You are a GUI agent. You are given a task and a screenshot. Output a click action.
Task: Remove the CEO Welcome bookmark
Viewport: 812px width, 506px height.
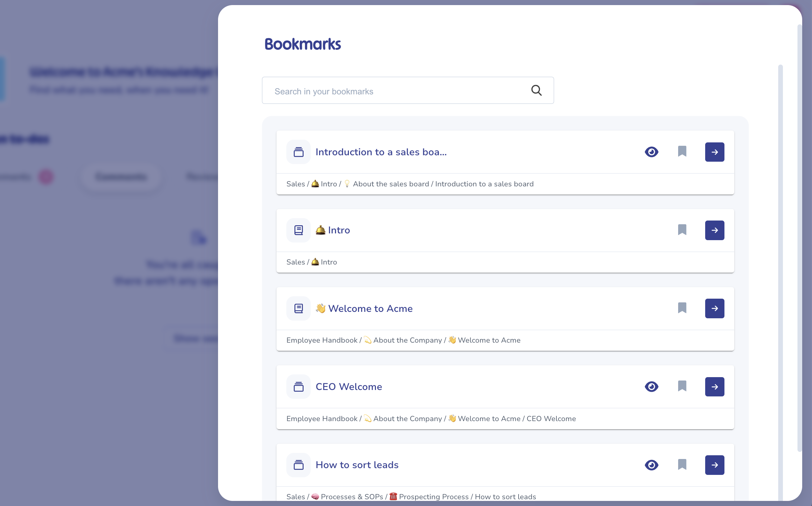(x=682, y=386)
